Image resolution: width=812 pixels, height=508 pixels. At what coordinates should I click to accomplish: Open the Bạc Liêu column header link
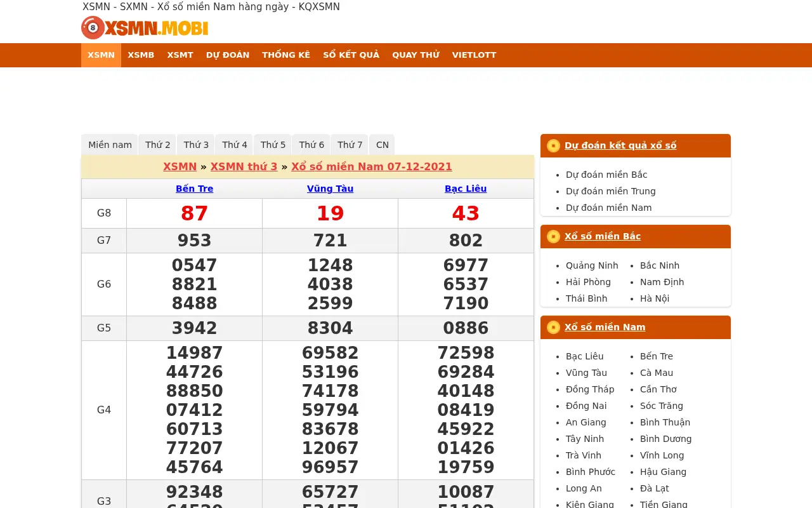pos(466,189)
